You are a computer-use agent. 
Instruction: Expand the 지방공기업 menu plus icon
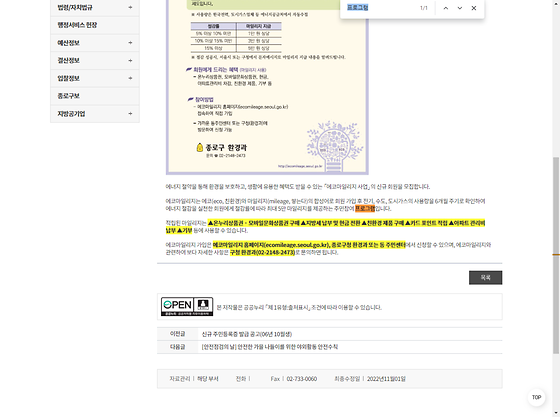pos(130,114)
